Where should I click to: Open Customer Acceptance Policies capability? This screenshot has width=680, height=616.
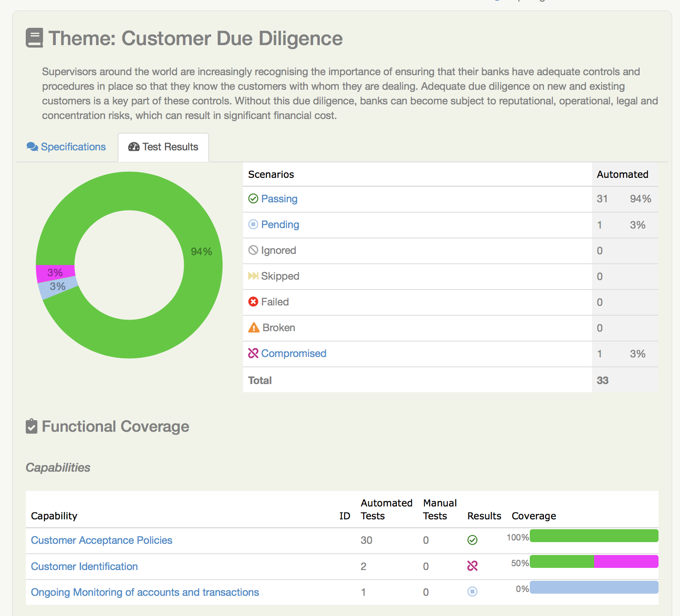101,540
